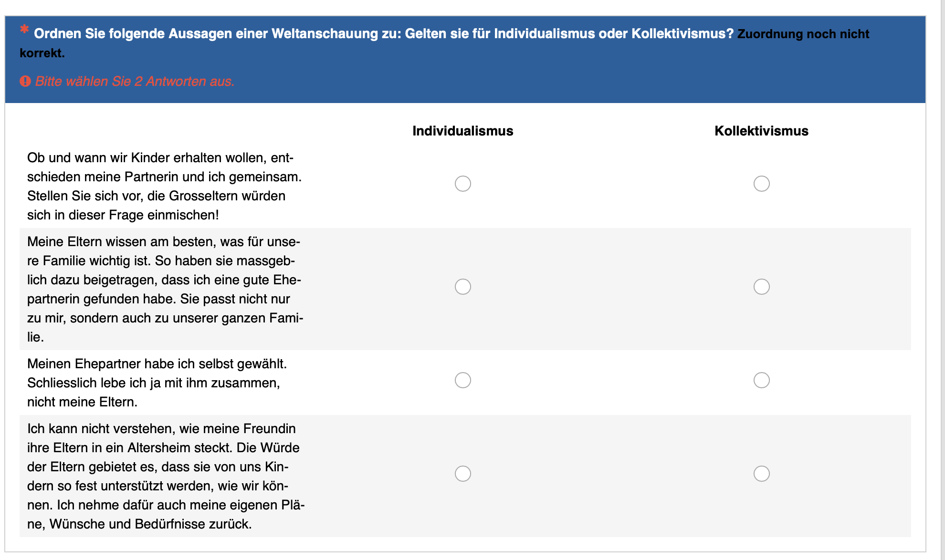The height and width of the screenshot is (560, 945).
Task: Click the vertical scrollbar at the right edge
Action: point(942,280)
